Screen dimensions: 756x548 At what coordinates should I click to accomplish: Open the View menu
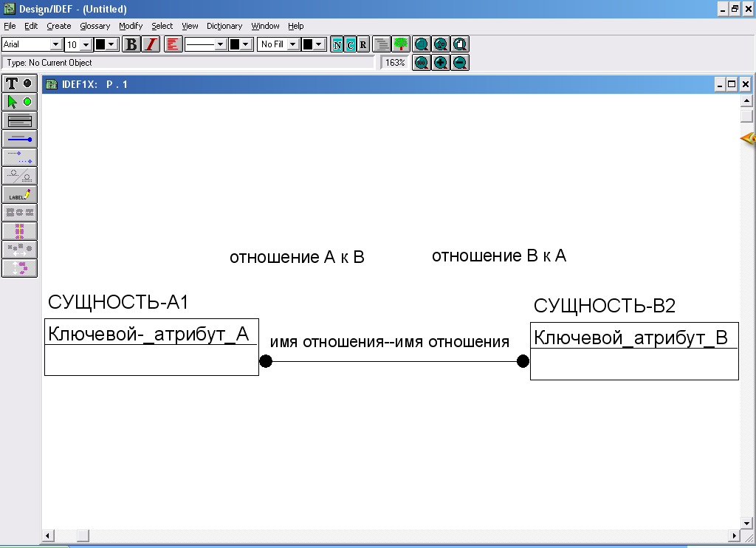(190, 26)
